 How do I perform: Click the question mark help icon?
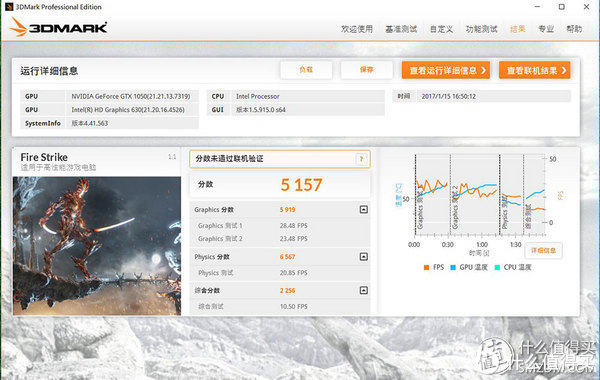361,159
